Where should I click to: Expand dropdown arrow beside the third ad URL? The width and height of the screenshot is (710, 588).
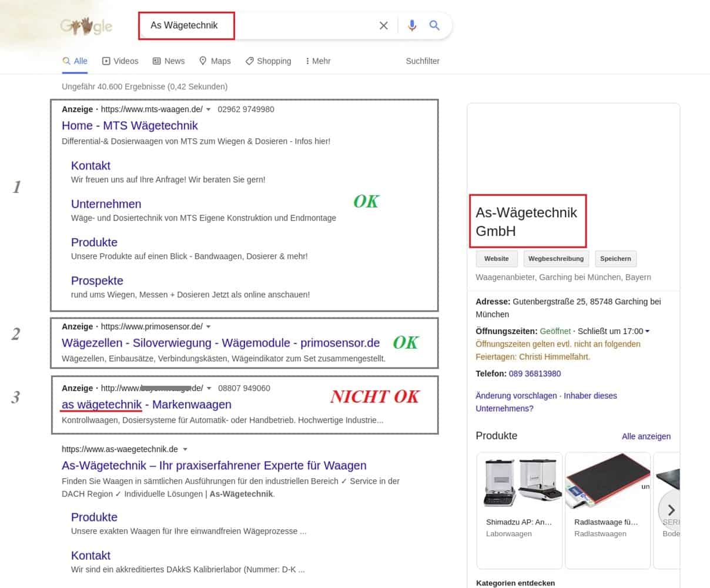coord(209,389)
